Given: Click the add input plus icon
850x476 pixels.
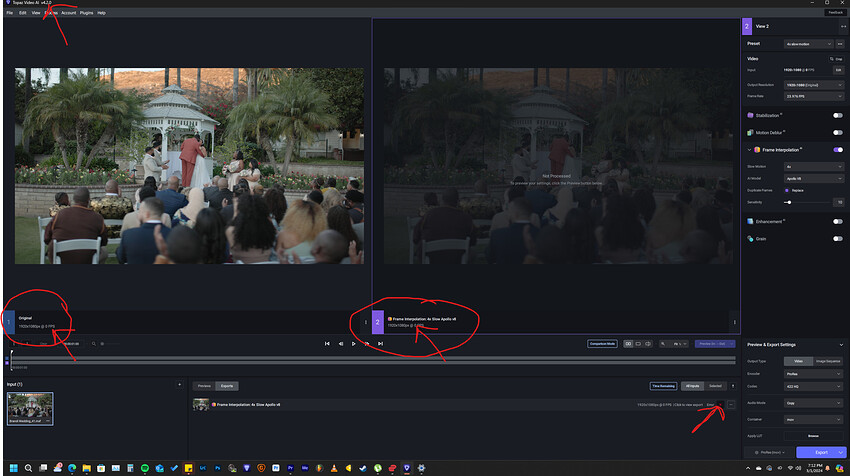Looking at the screenshot, I should pyautogui.click(x=179, y=384).
